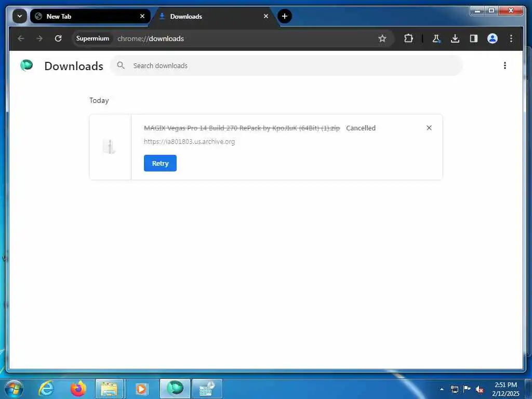Bookmark this page with star icon

(382, 38)
